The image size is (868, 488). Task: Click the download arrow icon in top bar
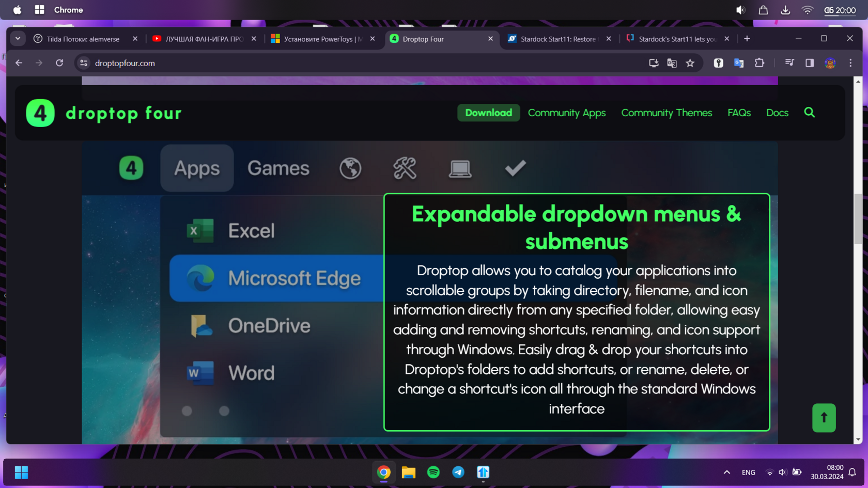[785, 10]
